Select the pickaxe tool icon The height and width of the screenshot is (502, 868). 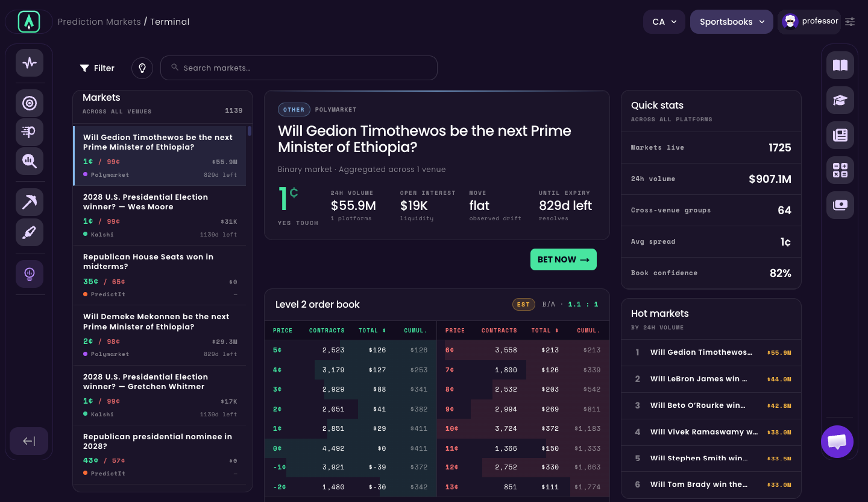tap(30, 202)
